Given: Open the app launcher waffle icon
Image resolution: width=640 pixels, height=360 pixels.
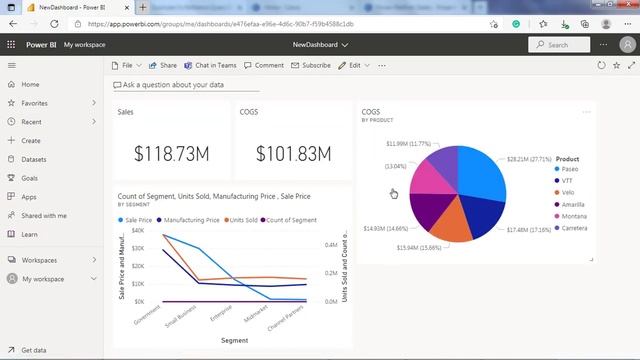Looking at the screenshot, I should (11, 44).
